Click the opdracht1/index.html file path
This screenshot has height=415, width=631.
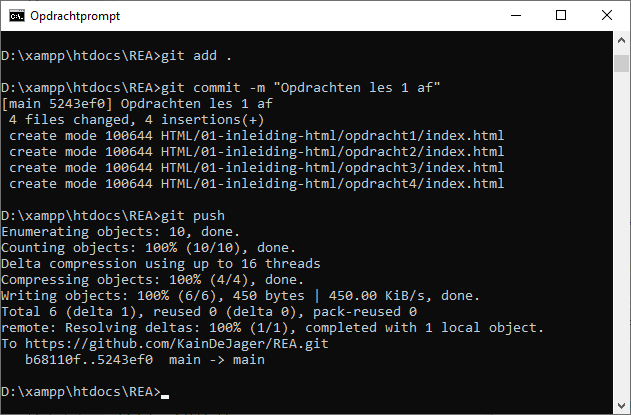click(332, 136)
